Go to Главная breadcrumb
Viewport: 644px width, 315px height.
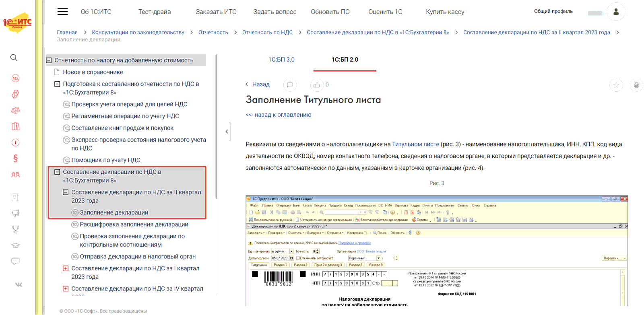click(x=67, y=32)
